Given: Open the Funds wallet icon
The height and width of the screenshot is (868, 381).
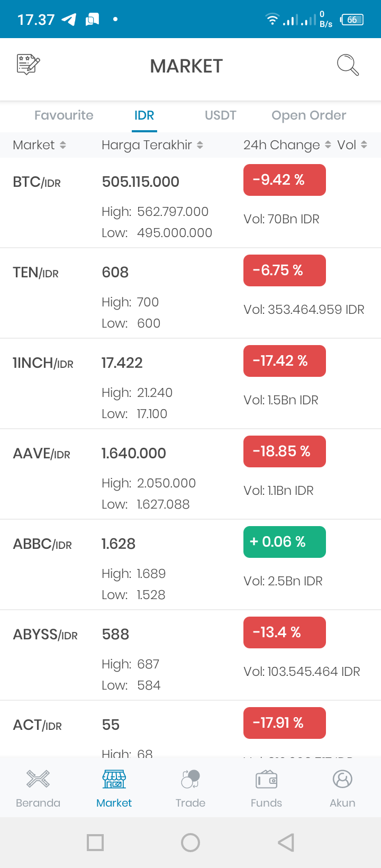Looking at the screenshot, I should [267, 780].
